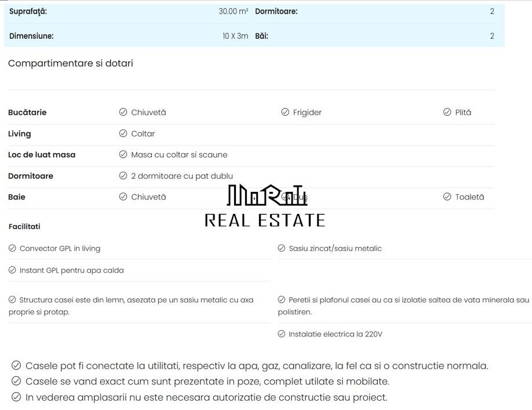The width and height of the screenshot is (532, 410).
Task: Click text about no construction authorization needed
Action: pos(206,397)
